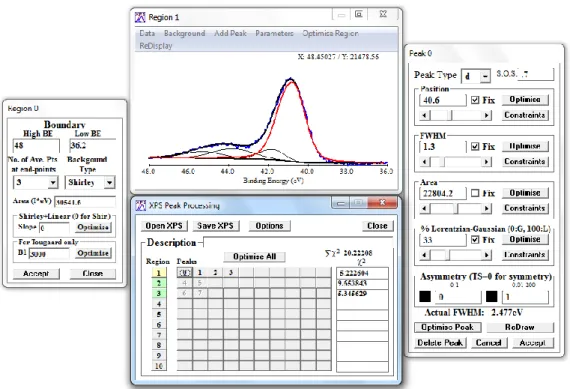Screen dimensions: 570x389
Task: Toggle the FWHM Fix checkbox
Action: coord(475,146)
